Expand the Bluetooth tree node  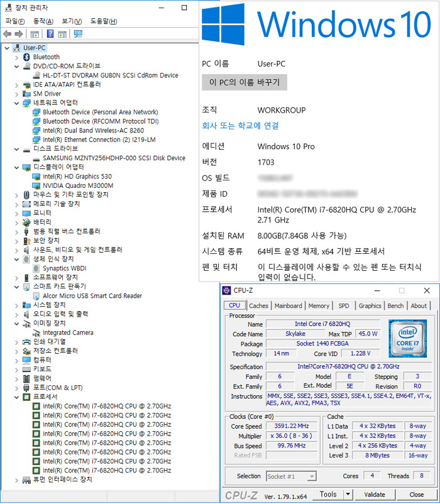pyautogui.click(x=16, y=57)
